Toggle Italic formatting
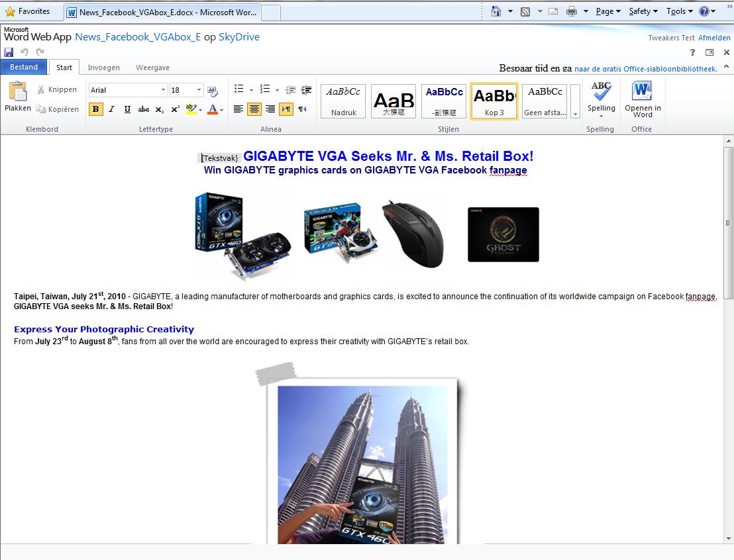This screenshot has width=734, height=560. (111, 109)
